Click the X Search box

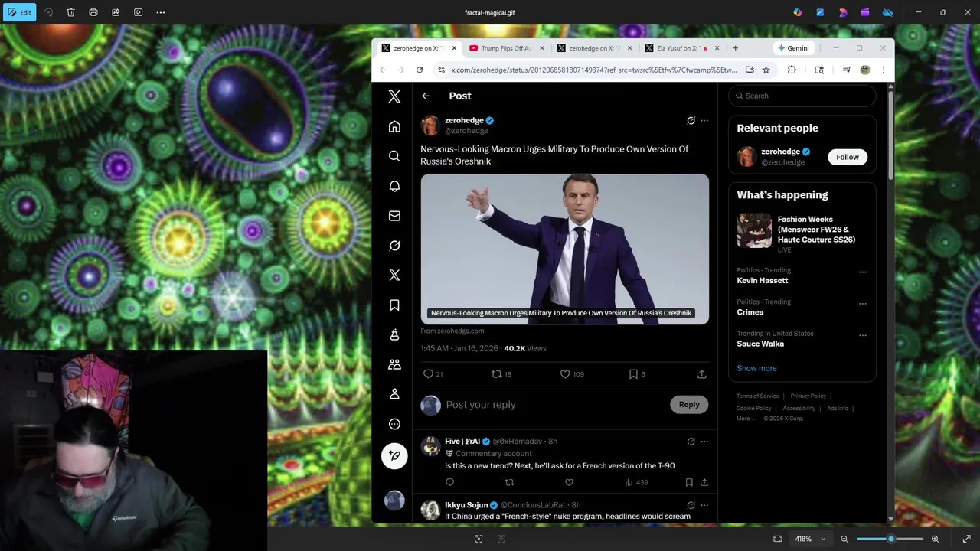click(802, 96)
